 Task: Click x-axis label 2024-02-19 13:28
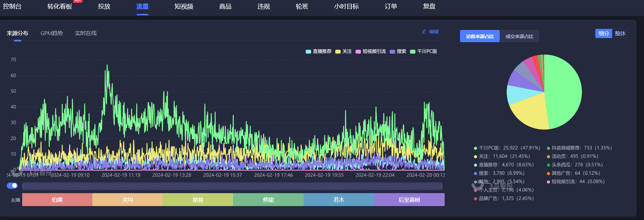pyautogui.click(x=172, y=175)
